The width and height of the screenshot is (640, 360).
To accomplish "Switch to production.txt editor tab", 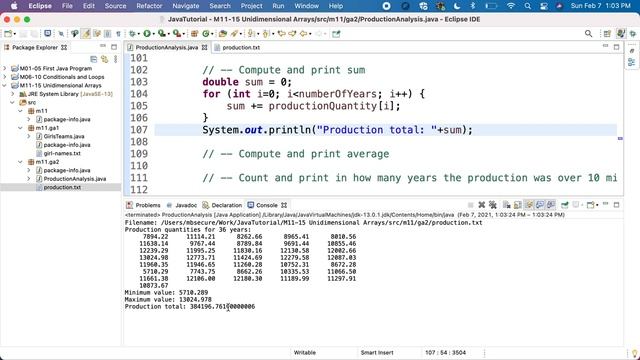I will [241, 47].
